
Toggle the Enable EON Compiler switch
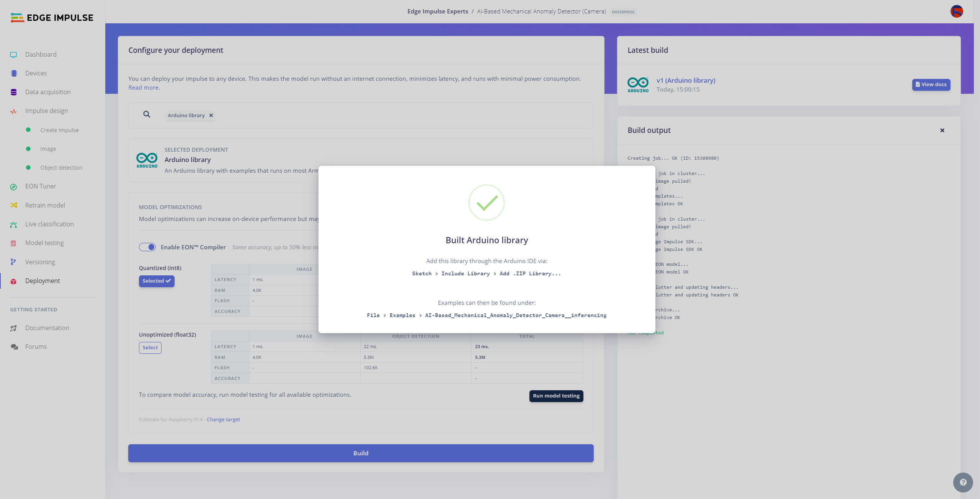(x=147, y=247)
